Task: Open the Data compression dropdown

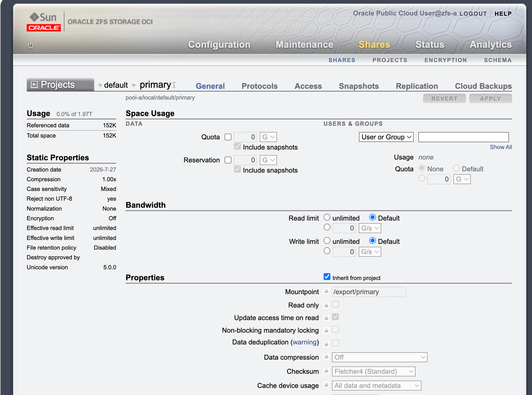Action: pos(380,357)
